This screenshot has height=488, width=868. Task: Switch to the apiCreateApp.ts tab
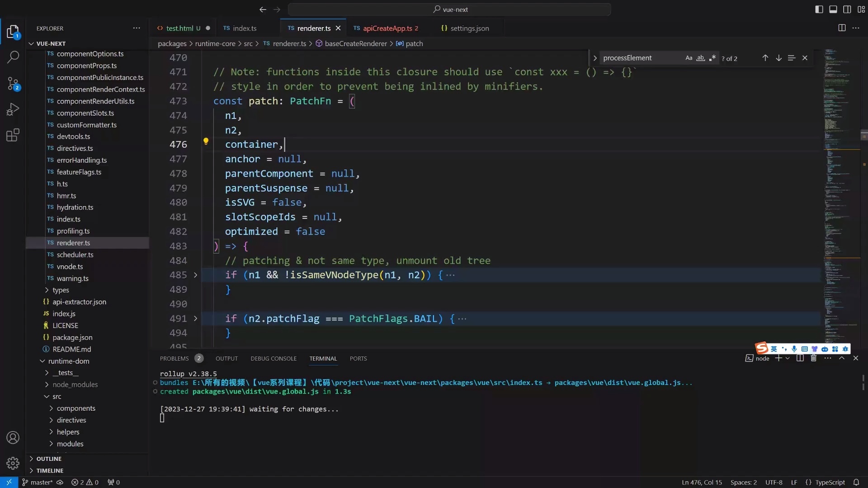[x=387, y=28]
